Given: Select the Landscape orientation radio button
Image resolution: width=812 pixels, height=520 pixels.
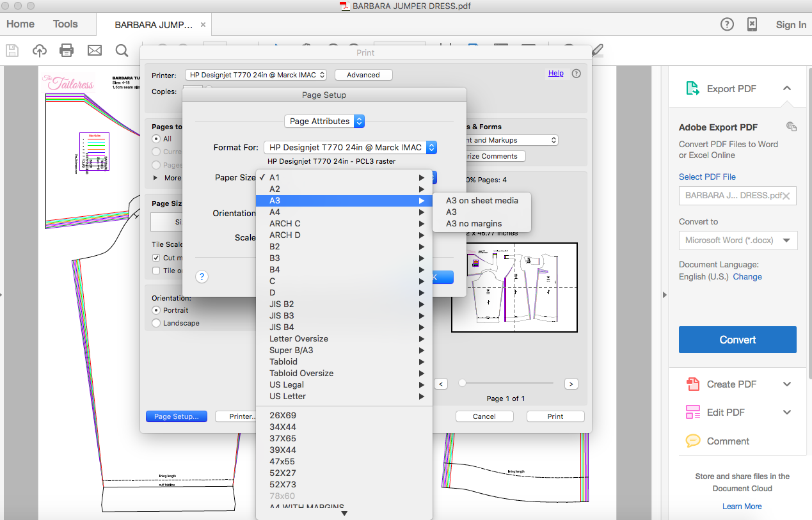Looking at the screenshot, I should point(156,323).
